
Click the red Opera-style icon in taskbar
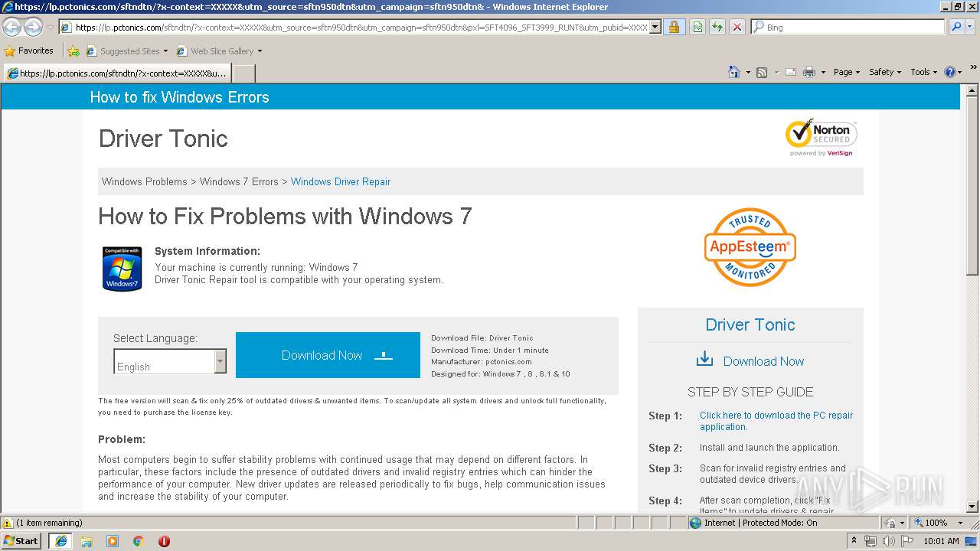(164, 541)
